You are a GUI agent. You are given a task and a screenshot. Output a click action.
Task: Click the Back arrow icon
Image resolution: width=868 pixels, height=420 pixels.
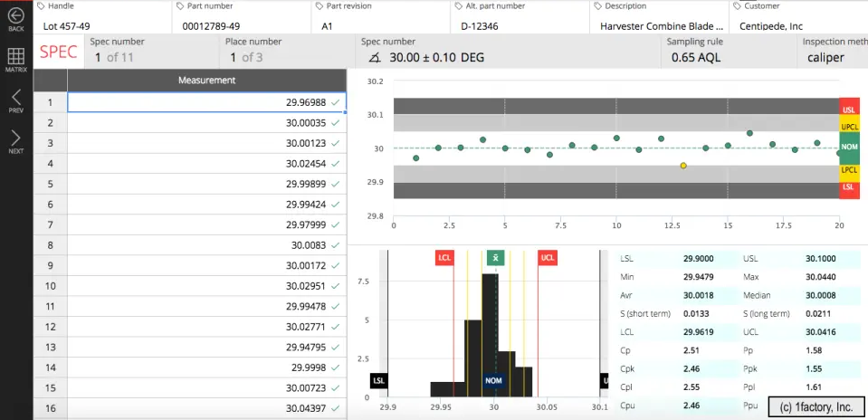click(x=16, y=17)
